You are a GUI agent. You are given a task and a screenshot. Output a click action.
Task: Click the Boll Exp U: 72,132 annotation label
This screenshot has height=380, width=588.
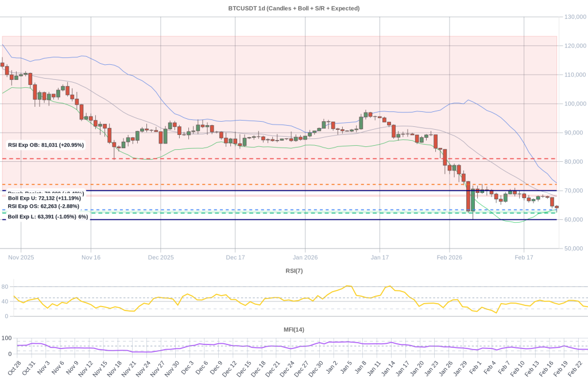coord(45,197)
